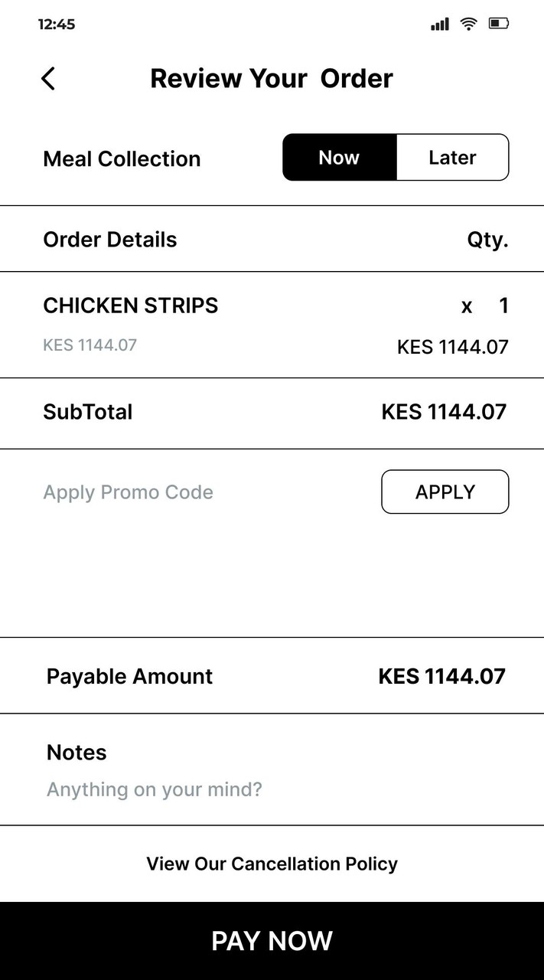
Task: Switch meal collection to Later
Action: [x=452, y=158]
